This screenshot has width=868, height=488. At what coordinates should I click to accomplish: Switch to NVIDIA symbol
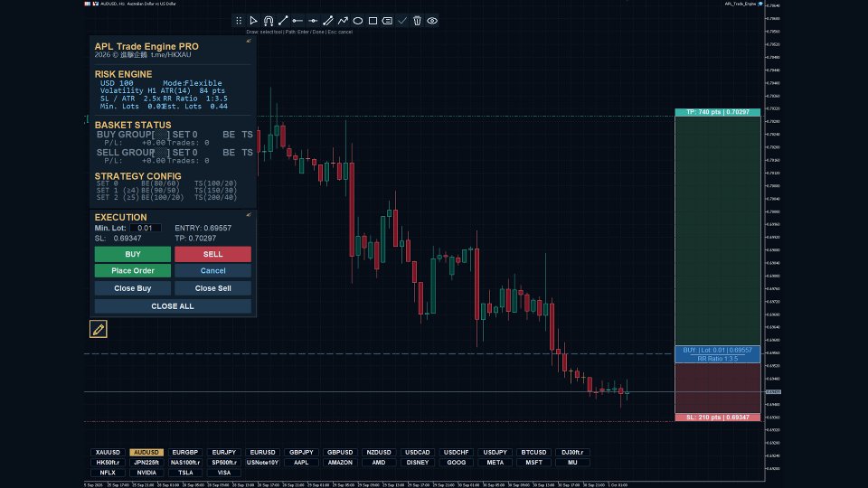click(146, 473)
